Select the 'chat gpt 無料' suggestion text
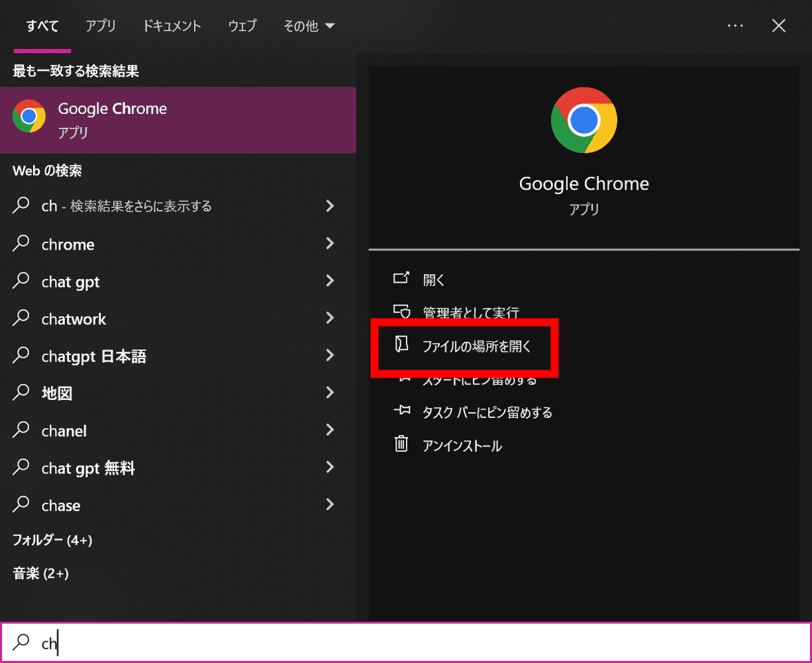Viewport: 812px width, 663px height. (x=88, y=469)
